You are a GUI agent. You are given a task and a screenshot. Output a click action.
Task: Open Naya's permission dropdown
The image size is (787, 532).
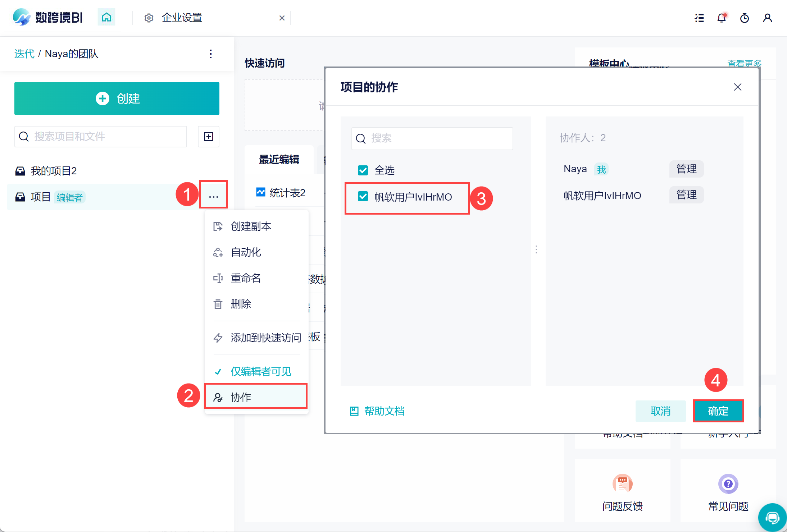tap(686, 169)
